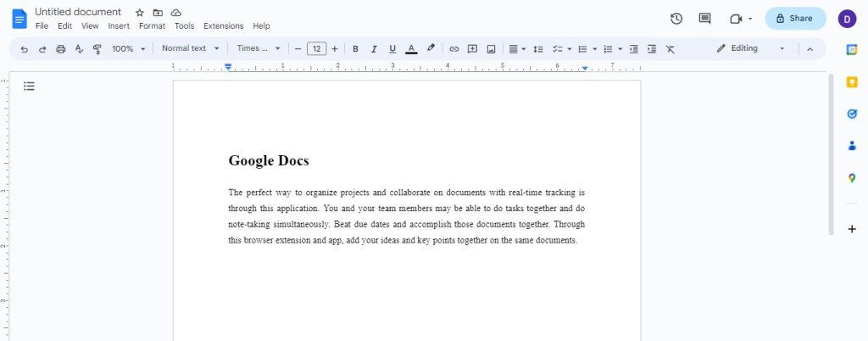Viewport: 868px width, 341px height.
Task: Click the Undo arrow icon
Action: [x=24, y=49]
